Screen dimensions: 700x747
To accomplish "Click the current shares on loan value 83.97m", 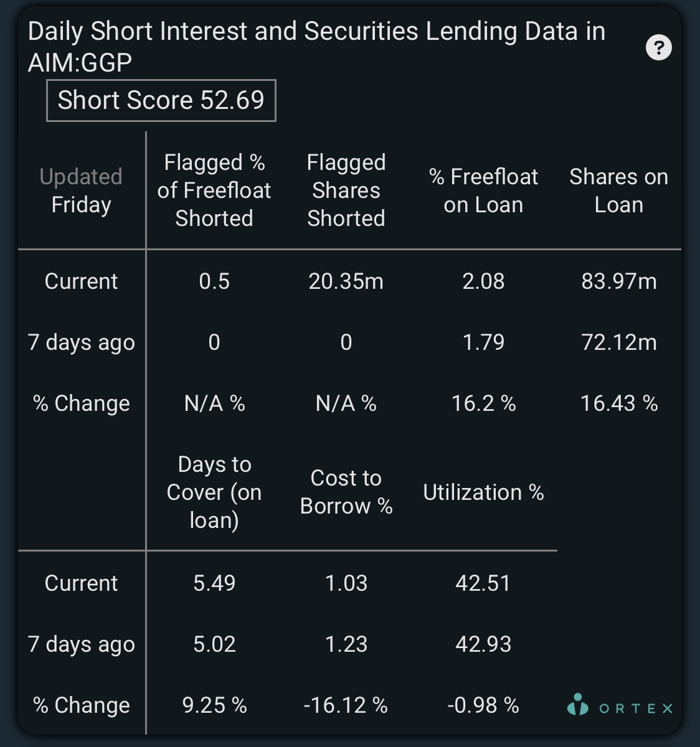I will pos(619,281).
